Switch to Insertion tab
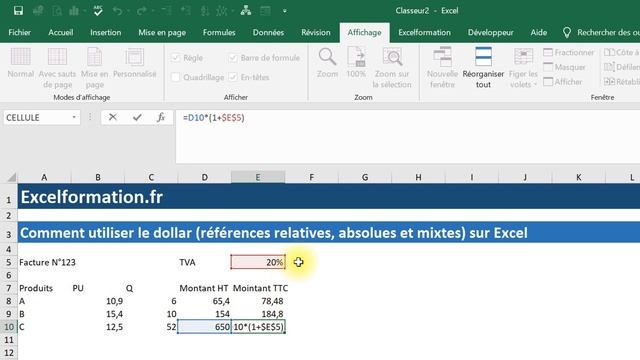Viewport: 640px width, 360px height. tap(106, 32)
